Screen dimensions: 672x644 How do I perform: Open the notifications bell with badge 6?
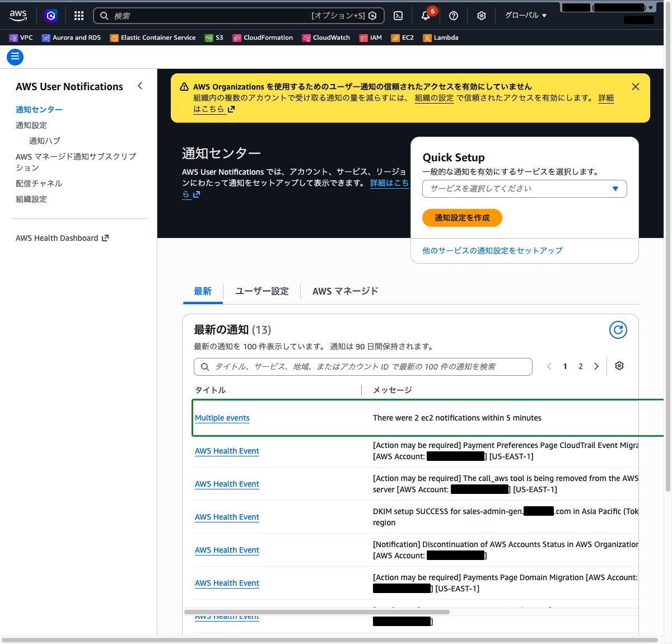pyautogui.click(x=426, y=15)
